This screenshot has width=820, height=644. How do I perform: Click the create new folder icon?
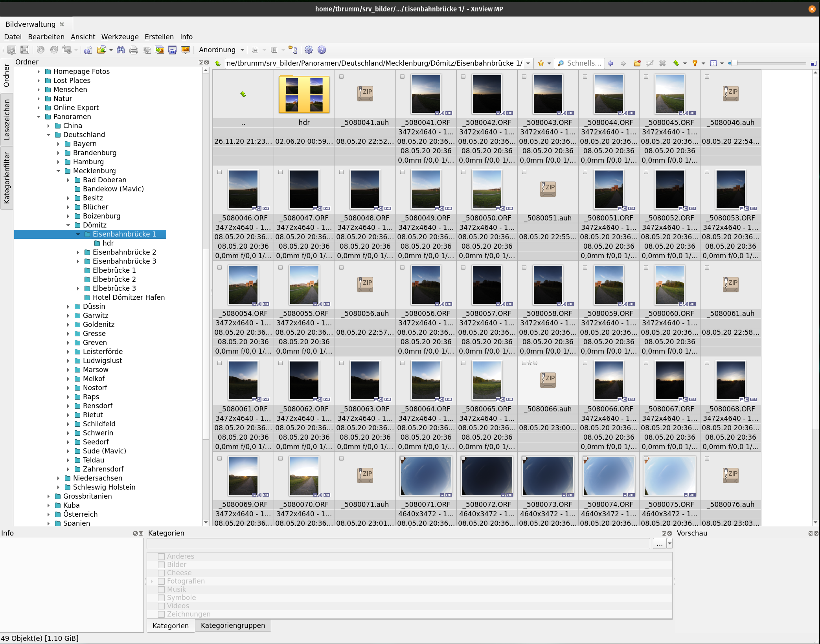(x=637, y=63)
